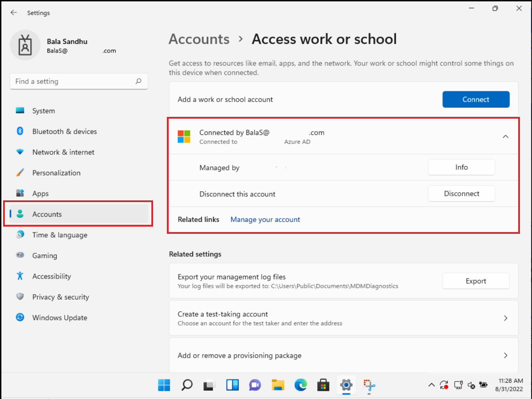Viewport: 532px width, 399px height.
Task: Open the Privacy & security section
Action: coord(60,297)
